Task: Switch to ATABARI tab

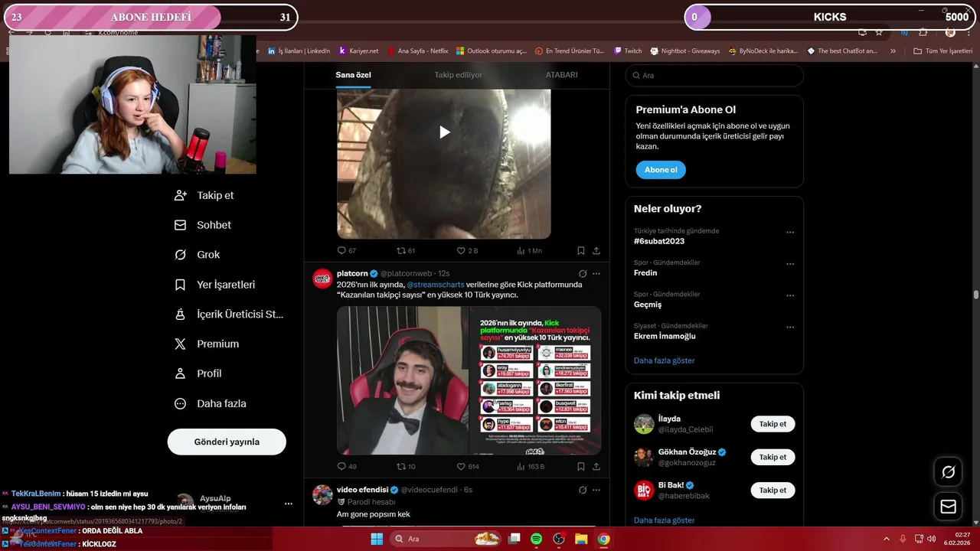Action: coord(561,75)
